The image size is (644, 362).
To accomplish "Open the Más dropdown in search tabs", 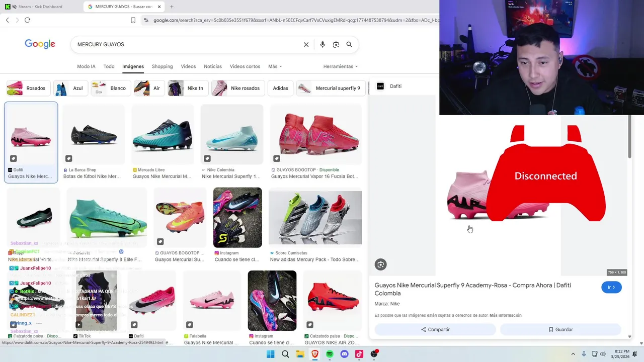I will click(x=275, y=66).
